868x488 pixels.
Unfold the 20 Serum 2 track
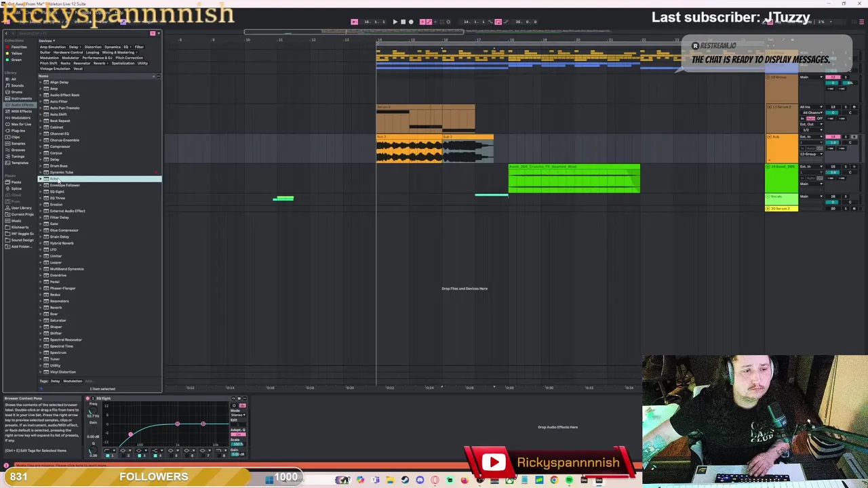(768, 209)
